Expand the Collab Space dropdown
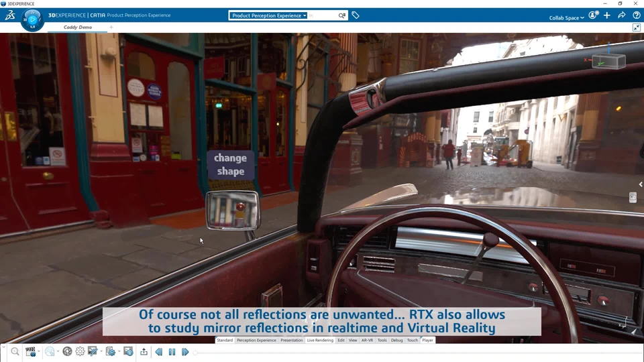The height and width of the screenshot is (362, 644). [567, 17]
